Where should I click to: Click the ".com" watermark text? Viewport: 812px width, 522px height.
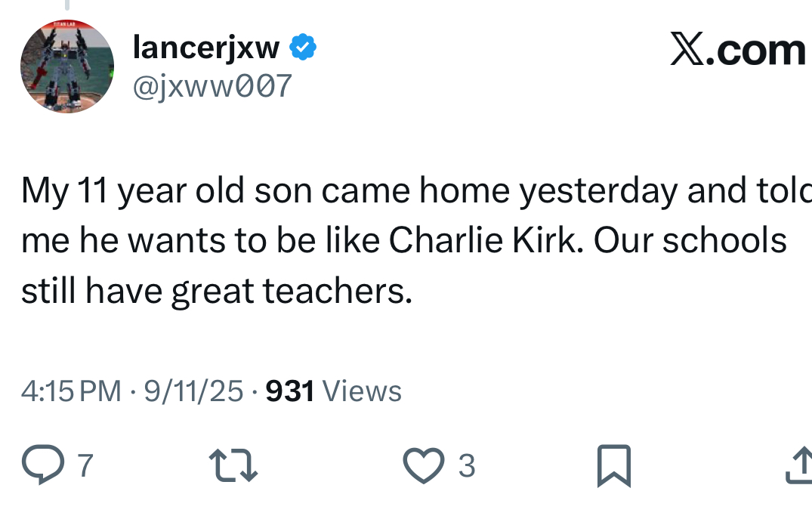757,51
